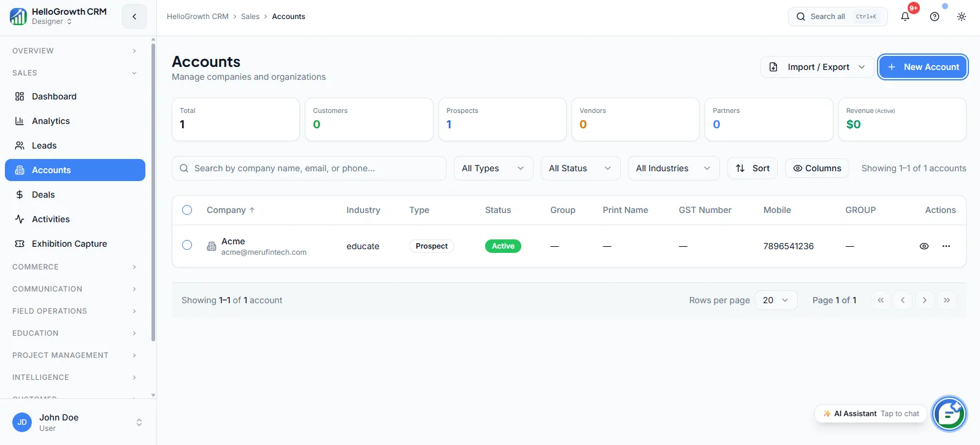Expand the FIELD OPERATIONS section
Image resolution: width=980 pixels, height=445 pixels.
coord(74,311)
